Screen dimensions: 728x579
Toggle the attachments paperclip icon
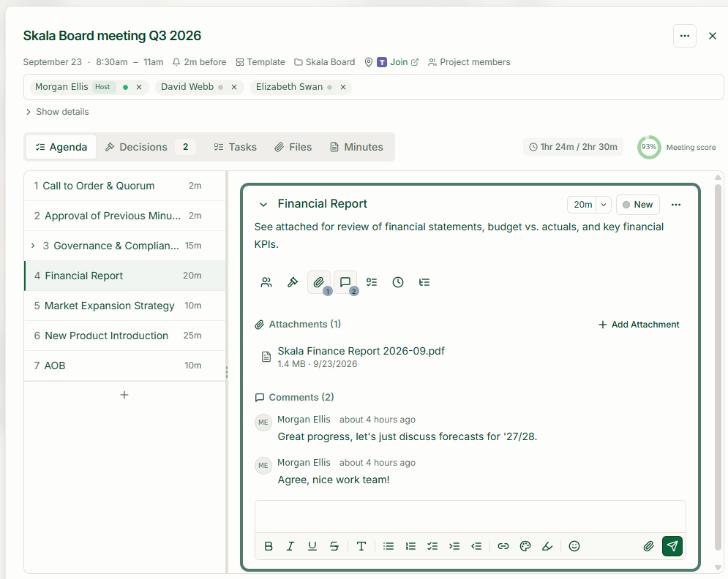tap(319, 282)
